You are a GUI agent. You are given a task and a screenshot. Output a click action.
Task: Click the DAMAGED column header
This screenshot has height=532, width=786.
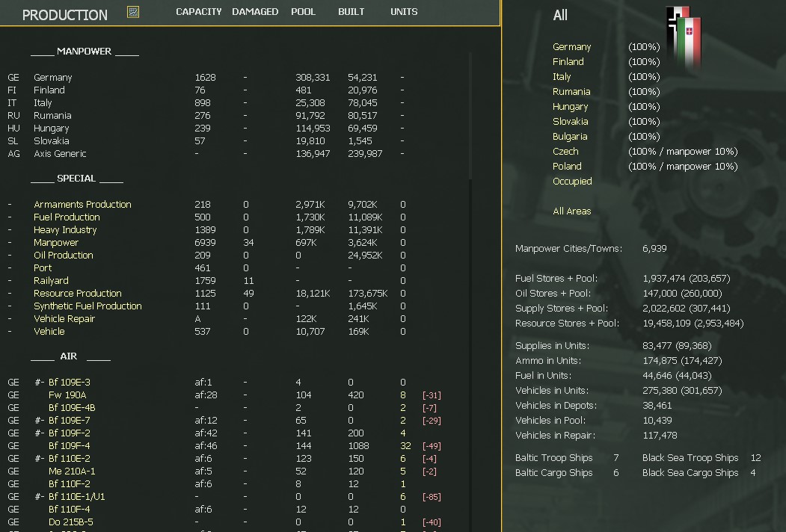point(255,11)
